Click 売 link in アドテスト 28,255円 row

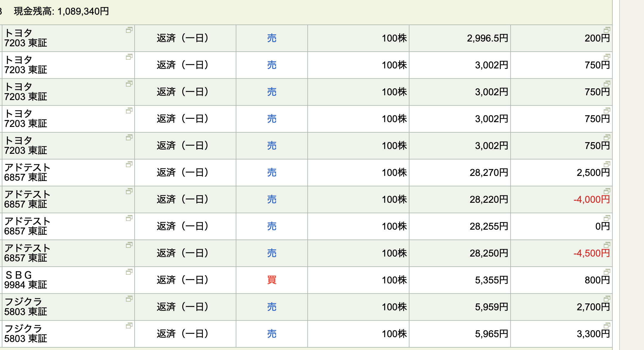click(x=272, y=226)
